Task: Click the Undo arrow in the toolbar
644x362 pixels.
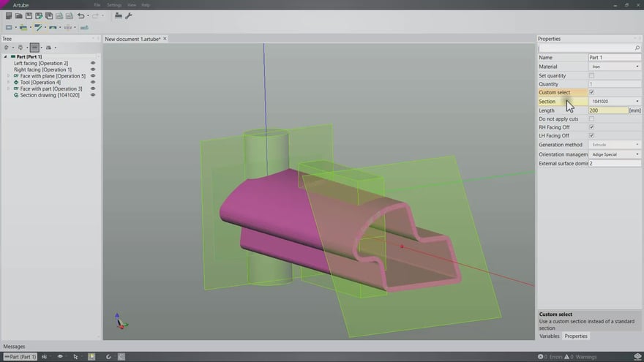Action: (x=80, y=15)
